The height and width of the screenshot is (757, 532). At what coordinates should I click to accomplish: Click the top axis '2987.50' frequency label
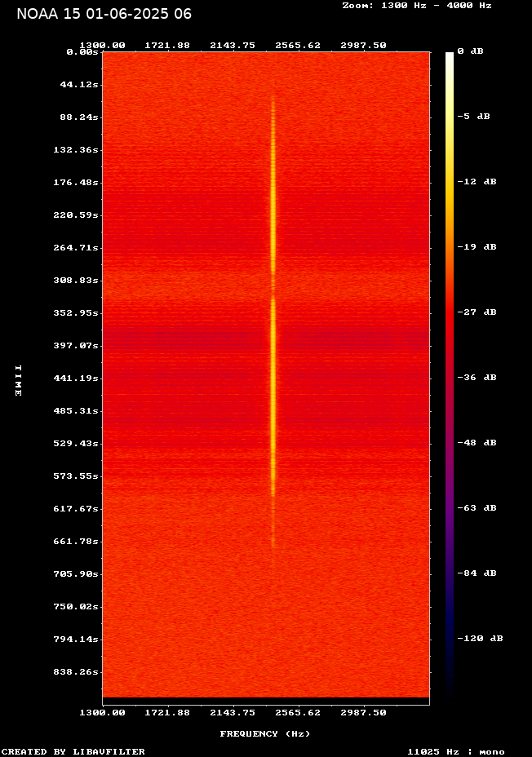tap(363, 46)
